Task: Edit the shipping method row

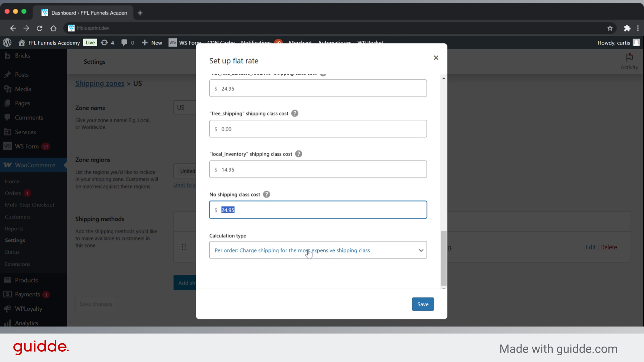Action: [590, 247]
